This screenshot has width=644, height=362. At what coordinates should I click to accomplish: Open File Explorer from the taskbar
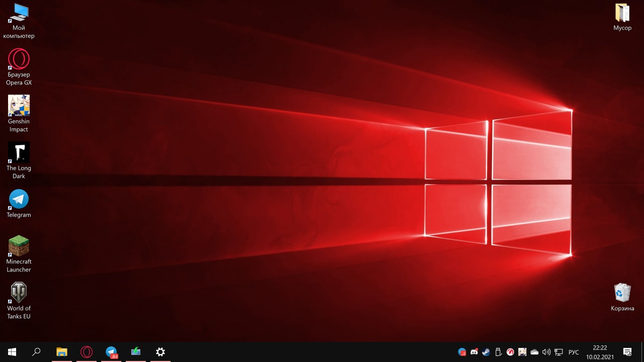coord(62,352)
